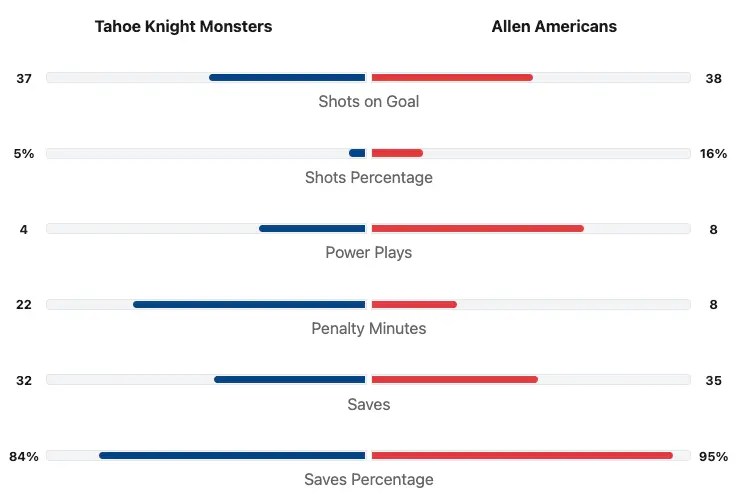
Task: Click the red Shots on Goal bar
Action: point(452,77)
